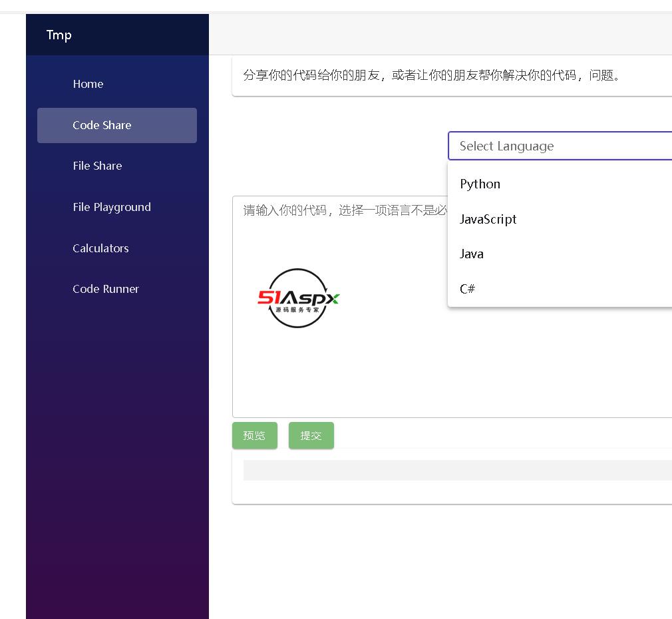The image size is (672, 619).
Task: Click the Tmp site title
Action: click(x=59, y=35)
